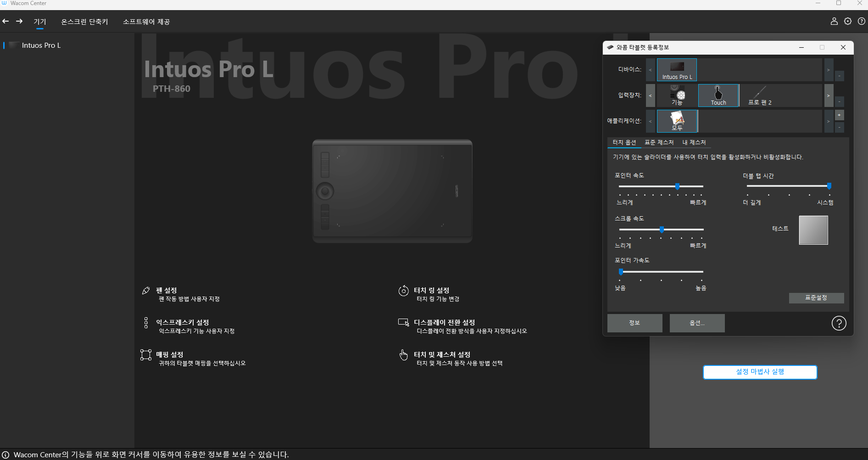Image resolution: width=868 pixels, height=460 pixels.
Task: Click the 테스트 gray test box
Action: pyautogui.click(x=813, y=230)
